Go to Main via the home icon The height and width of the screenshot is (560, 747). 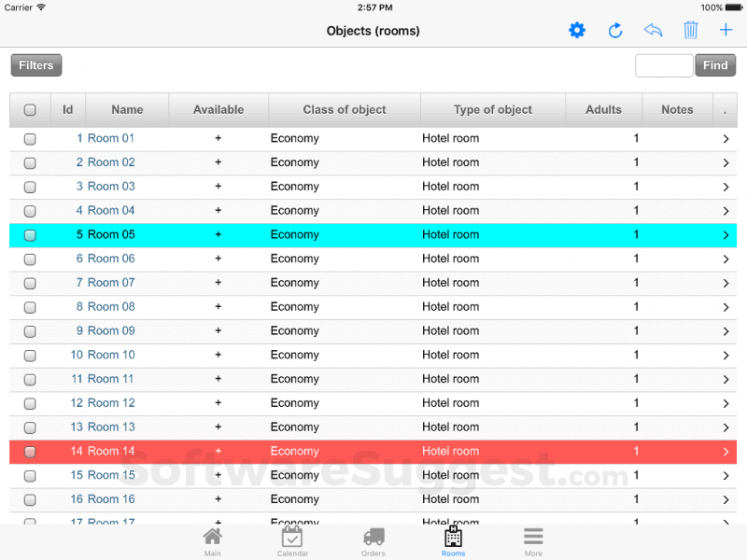coord(212,539)
